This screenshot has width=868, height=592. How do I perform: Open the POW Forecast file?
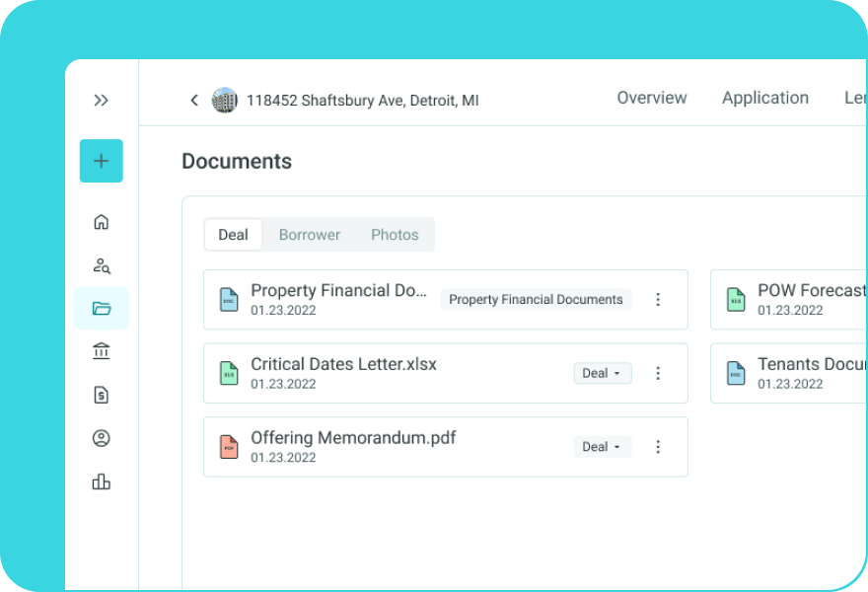pyautogui.click(x=812, y=291)
